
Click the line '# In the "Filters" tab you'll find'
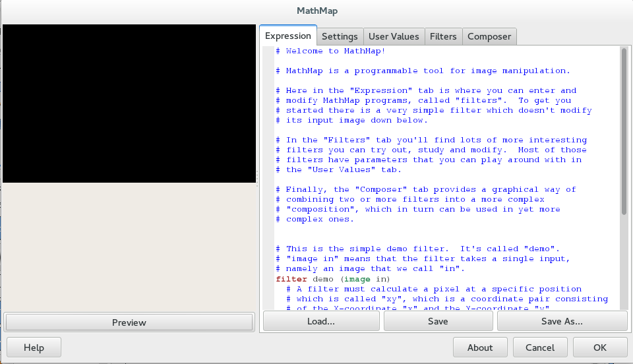(431, 140)
